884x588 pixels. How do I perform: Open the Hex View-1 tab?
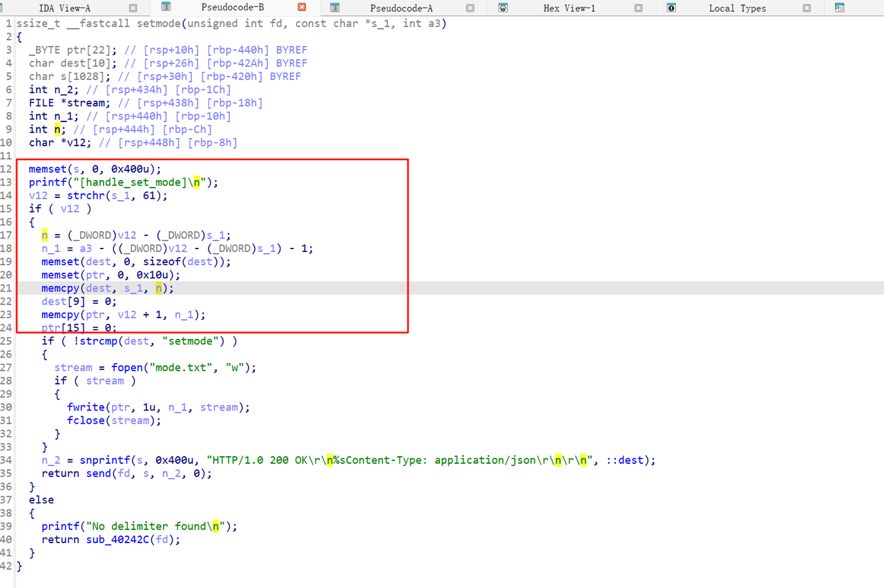click(x=569, y=8)
